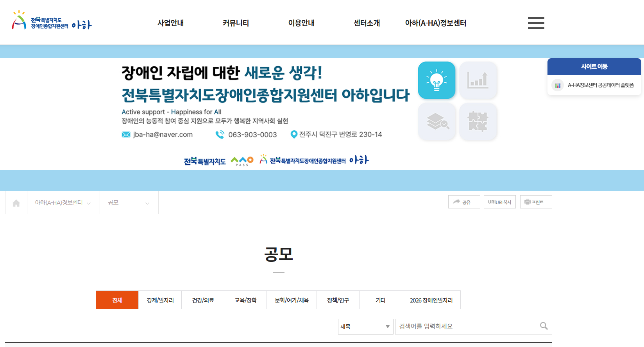The height and width of the screenshot is (347, 644).
Task: Open the A-HA정보센터 공공데이터 플랫폼 link
Action: (x=601, y=85)
